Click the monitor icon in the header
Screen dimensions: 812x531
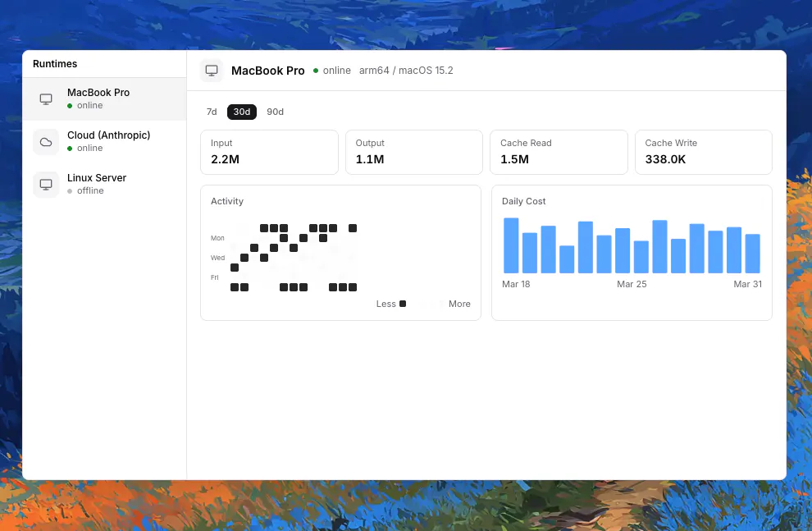(212, 71)
